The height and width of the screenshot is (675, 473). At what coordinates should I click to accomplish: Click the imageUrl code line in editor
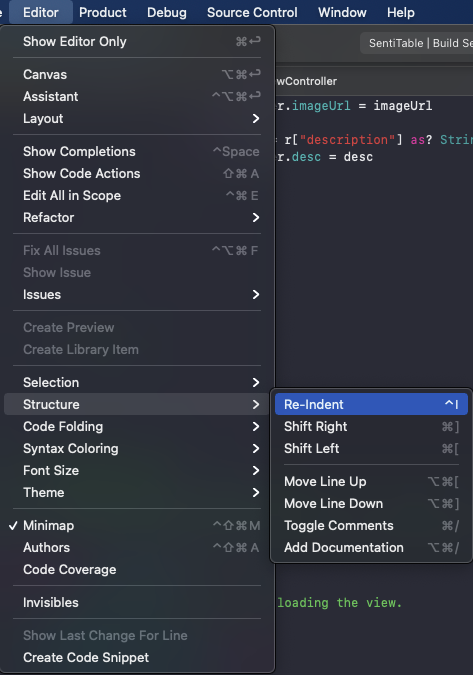pos(355,105)
